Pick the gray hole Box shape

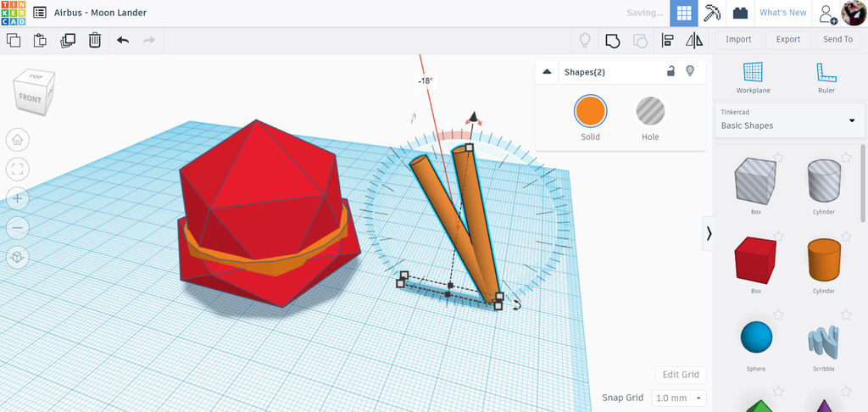[755, 181]
